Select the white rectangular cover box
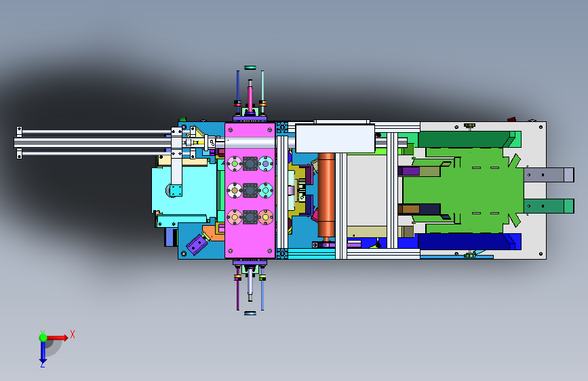This screenshot has width=588, height=381. point(335,138)
